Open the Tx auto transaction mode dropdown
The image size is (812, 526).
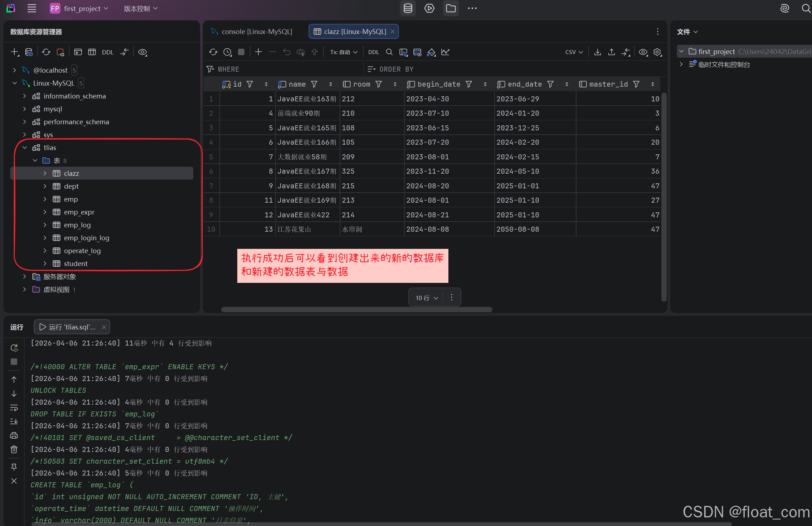click(x=344, y=52)
